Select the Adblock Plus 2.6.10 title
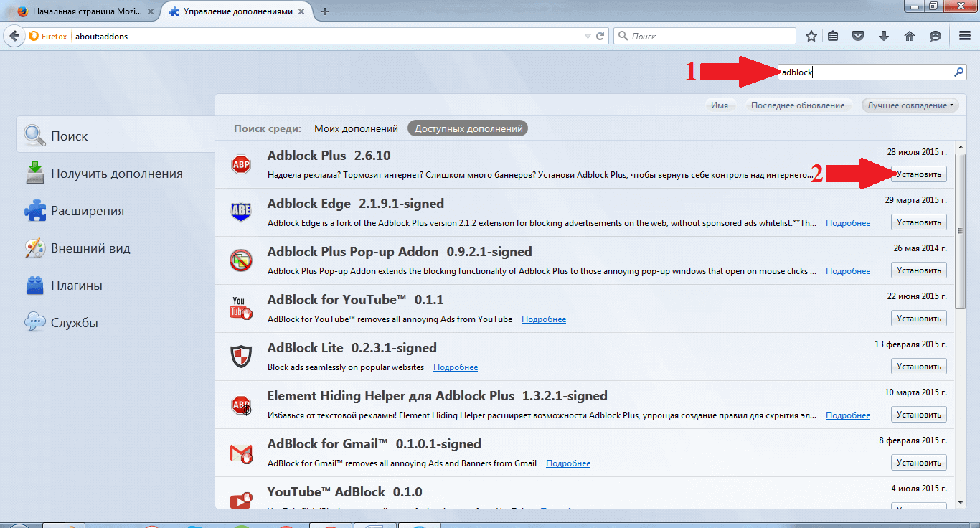The width and height of the screenshot is (980, 528). click(x=329, y=156)
